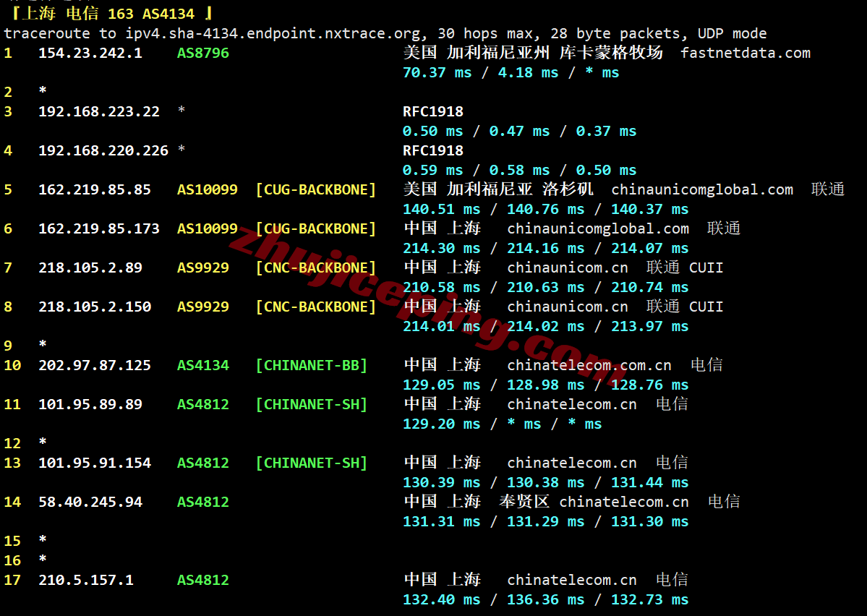The image size is (867, 616).
Task: Select the fastnetdata.com hostname text
Action: click(x=746, y=53)
